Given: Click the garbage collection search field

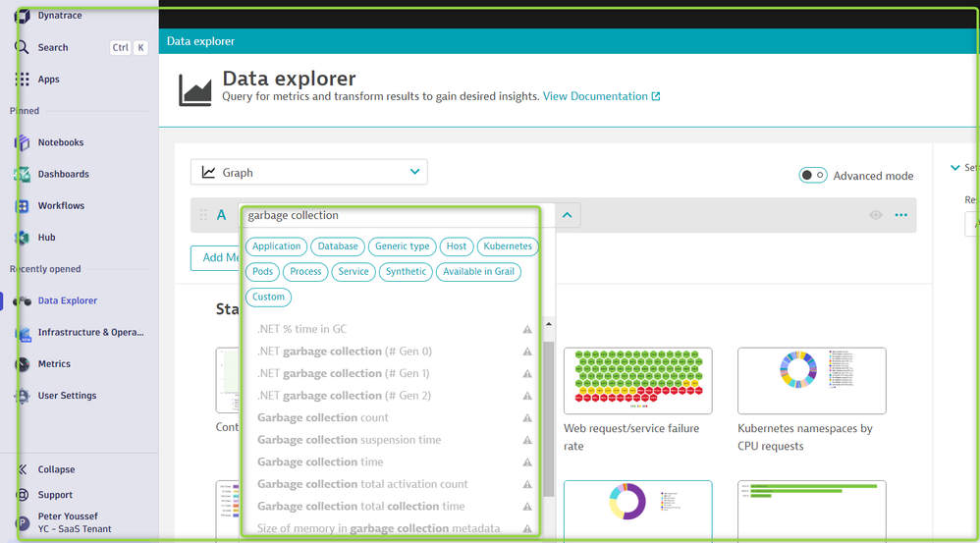Looking at the screenshot, I should pyautogui.click(x=393, y=215).
